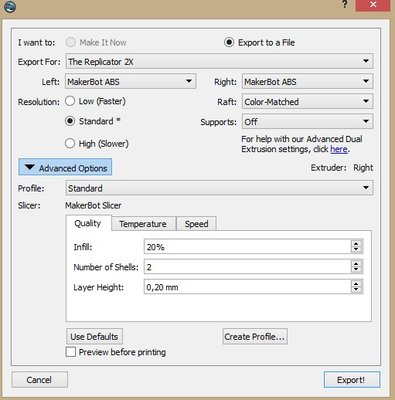Screen dimensions: 395x400
Task: Switch to the Temperature tab
Action: point(143,224)
